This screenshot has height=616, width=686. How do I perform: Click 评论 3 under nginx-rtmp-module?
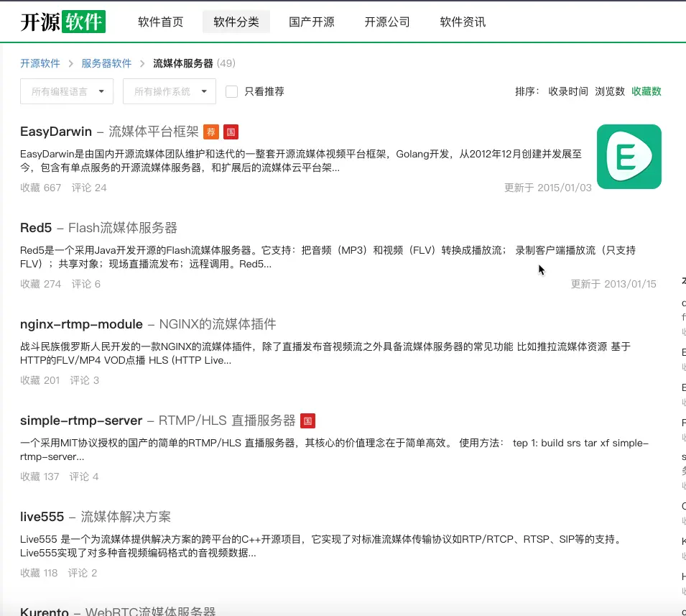85,380
